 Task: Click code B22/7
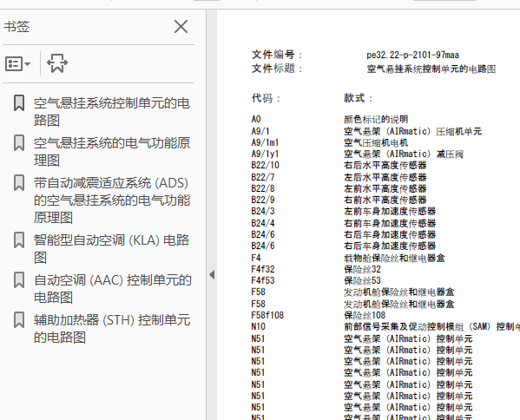263,177
